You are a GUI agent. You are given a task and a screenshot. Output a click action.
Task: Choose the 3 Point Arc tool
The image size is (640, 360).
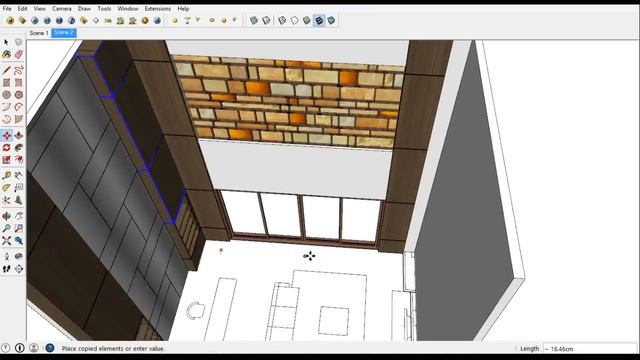[6, 119]
